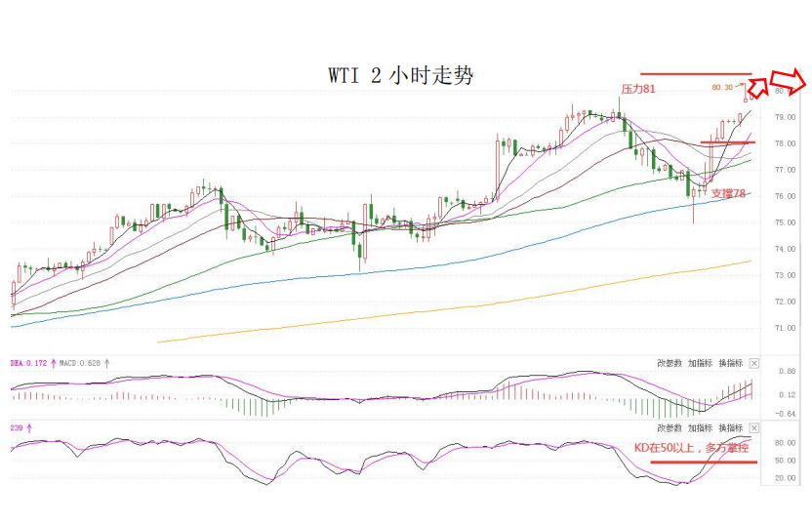Screen dimensions: 812x524
Task: Click the 75.00 price axis label
Action: pos(785,222)
